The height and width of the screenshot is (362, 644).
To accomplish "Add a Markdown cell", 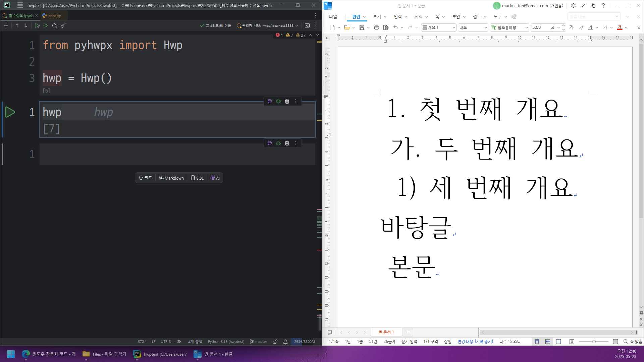I will (171, 178).
